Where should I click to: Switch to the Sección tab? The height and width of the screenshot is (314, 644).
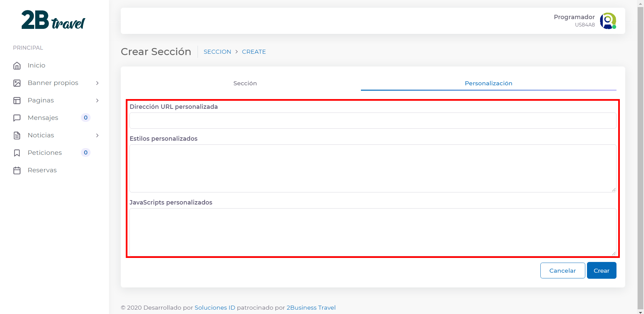tap(245, 83)
